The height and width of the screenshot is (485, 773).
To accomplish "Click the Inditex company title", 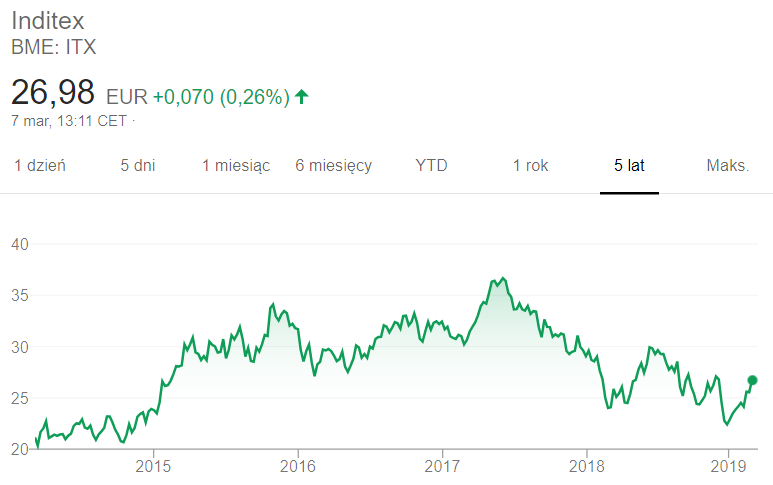I will pos(48,21).
